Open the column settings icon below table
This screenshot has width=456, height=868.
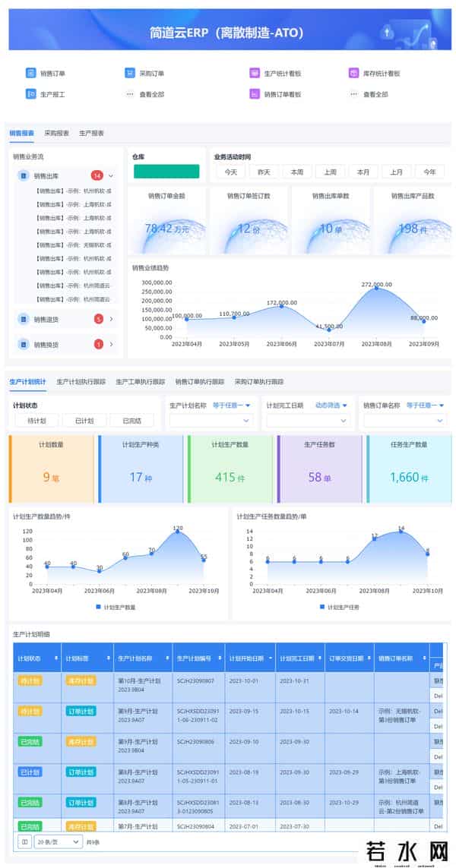[x=24, y=841]
